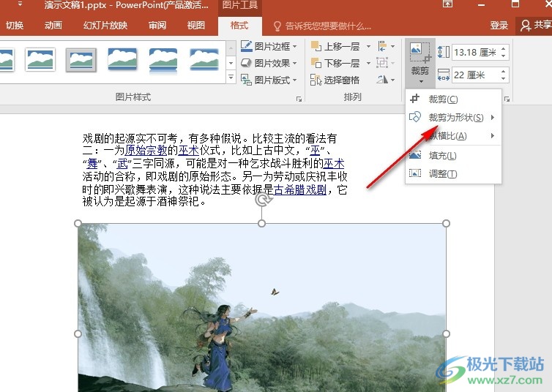552x392 pixels.
Task: Open the Picture Effects (图片效果) dropdown
Action: pos(269,63)
